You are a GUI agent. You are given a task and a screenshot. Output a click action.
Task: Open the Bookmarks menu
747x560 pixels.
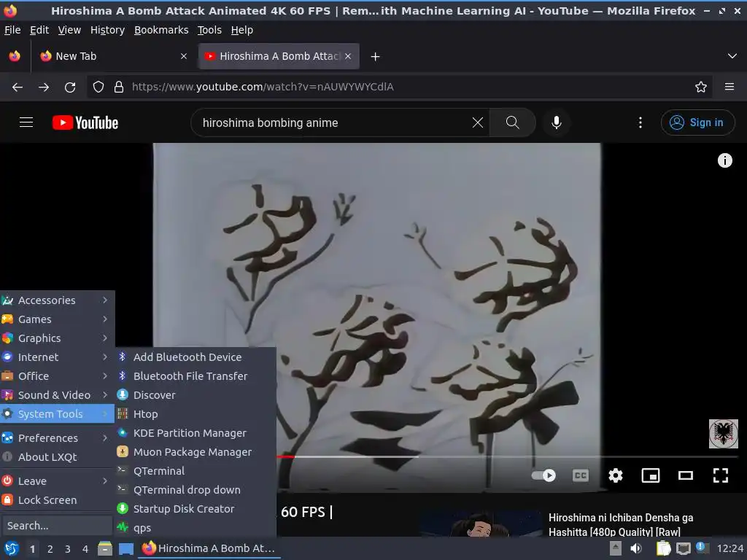coord(161,30)
